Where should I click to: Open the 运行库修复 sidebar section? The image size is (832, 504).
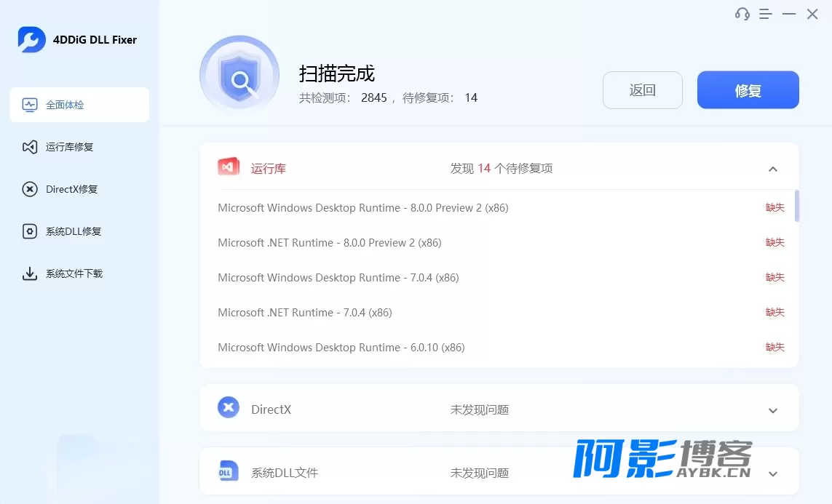[79, 147]
